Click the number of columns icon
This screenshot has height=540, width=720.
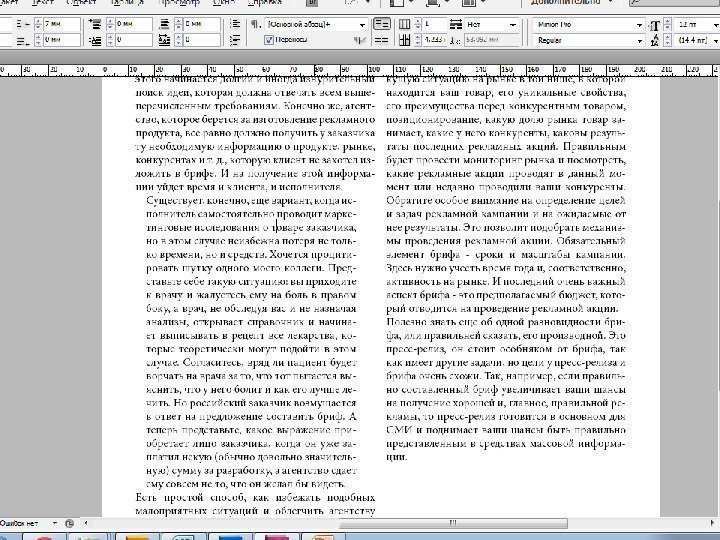pyautogui.click(x=404, y=24)
